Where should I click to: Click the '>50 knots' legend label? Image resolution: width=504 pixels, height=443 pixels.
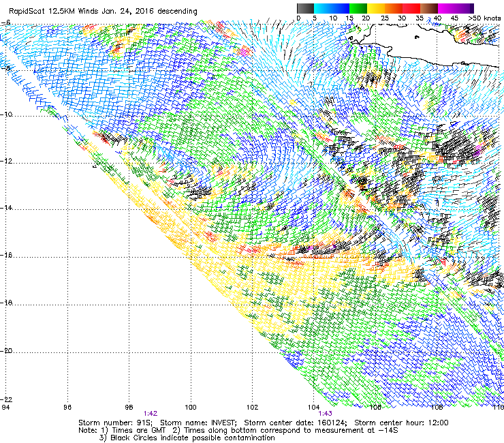(x=484, y=18)
